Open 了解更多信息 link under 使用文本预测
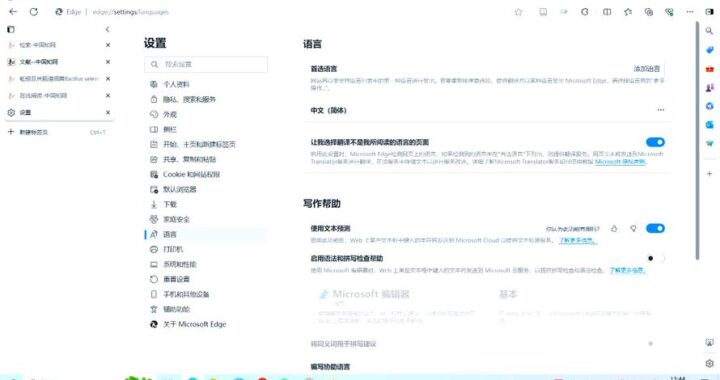This screenshot has width=720, height=380. 578,240
